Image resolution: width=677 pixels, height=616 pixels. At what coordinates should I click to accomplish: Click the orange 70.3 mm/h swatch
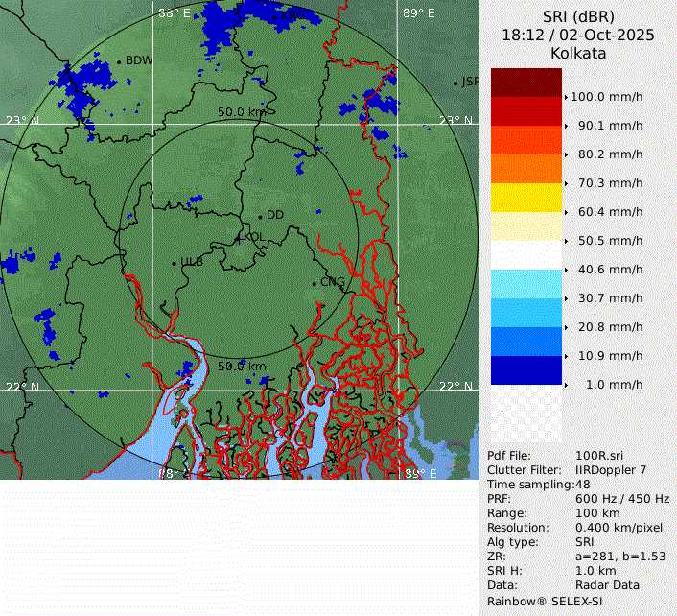click(x=525, y=169)
